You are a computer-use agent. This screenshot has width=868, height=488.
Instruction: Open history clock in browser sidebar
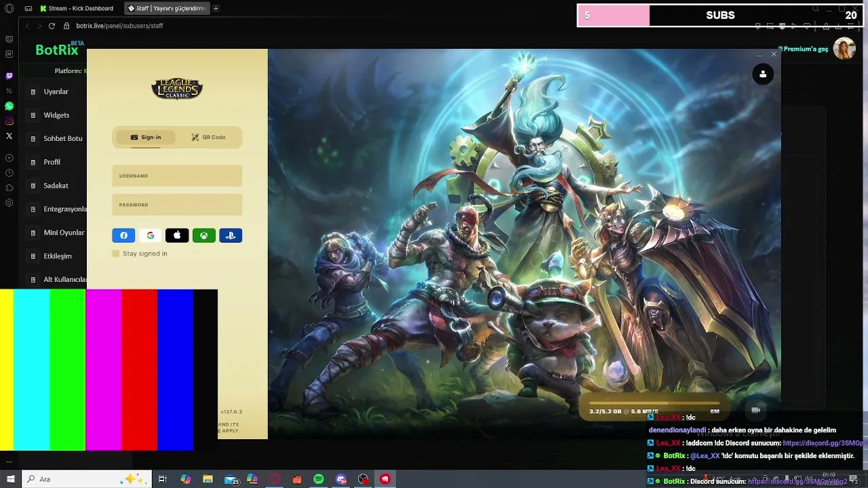9,173
